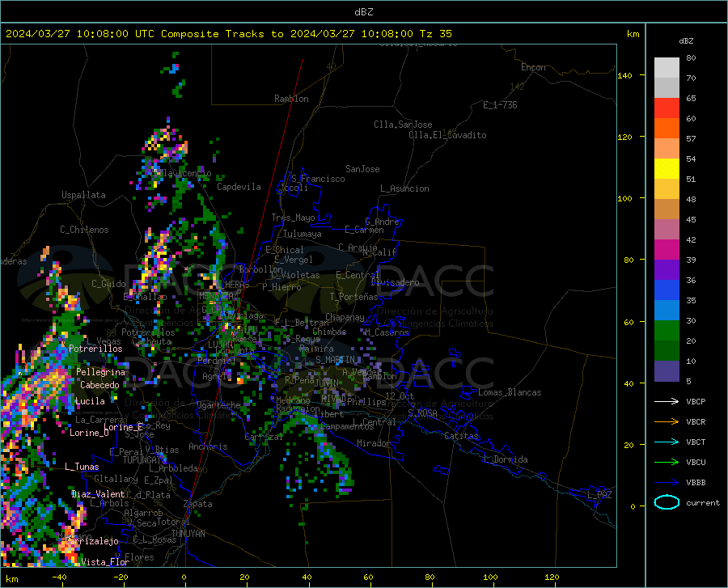Viewport: 728px width, 588px height.
Task: Click the Tres_Mayo map label
Action: [x=293, y=218]
